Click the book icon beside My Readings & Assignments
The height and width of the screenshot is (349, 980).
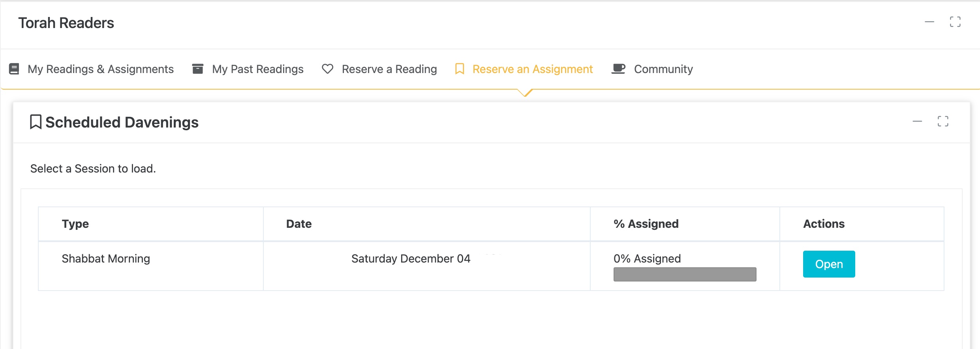point(14,69)
